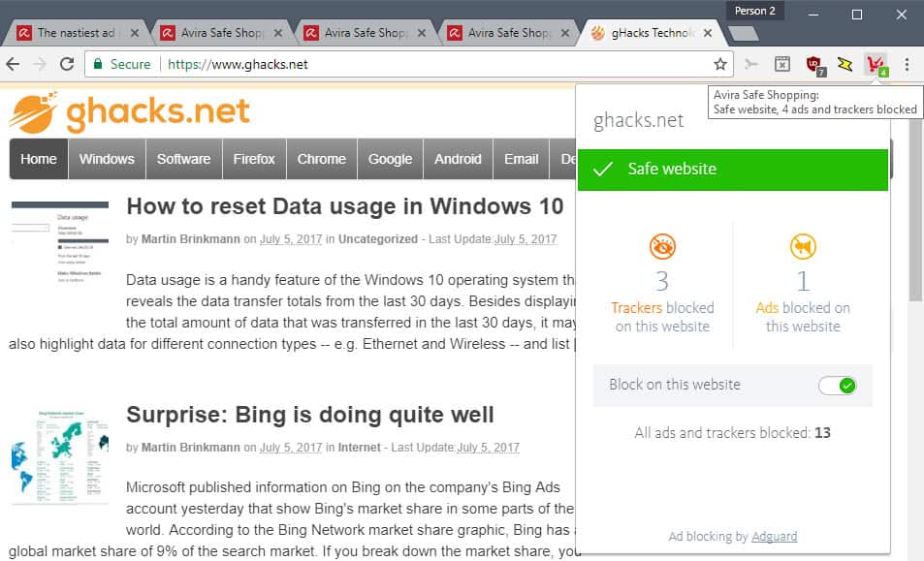Open the Email section from the navbar
Image resolution: width=924 pixels, height=561 pixels.
521,159
